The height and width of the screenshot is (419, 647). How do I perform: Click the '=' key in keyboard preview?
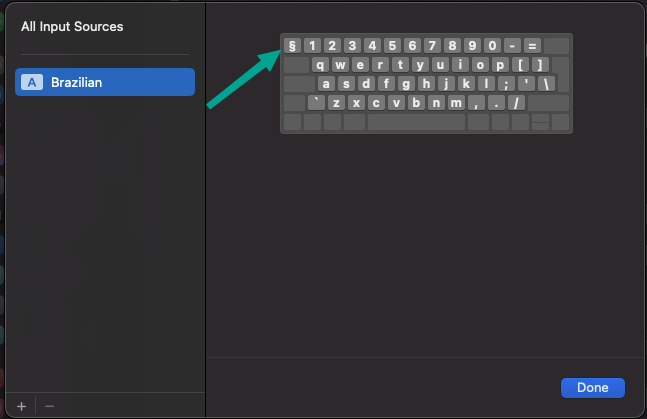(x=532, y=45)
